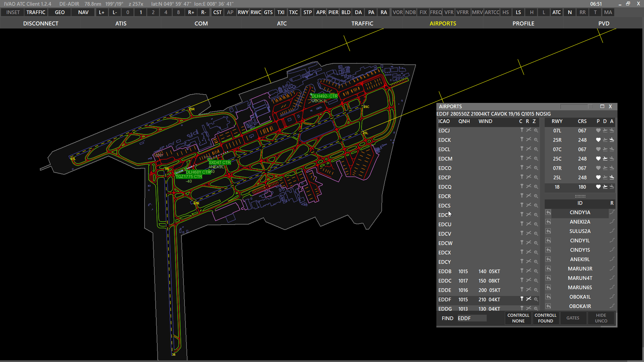Click the route line icon beside ANEKI2A

(x=612, y=222)
